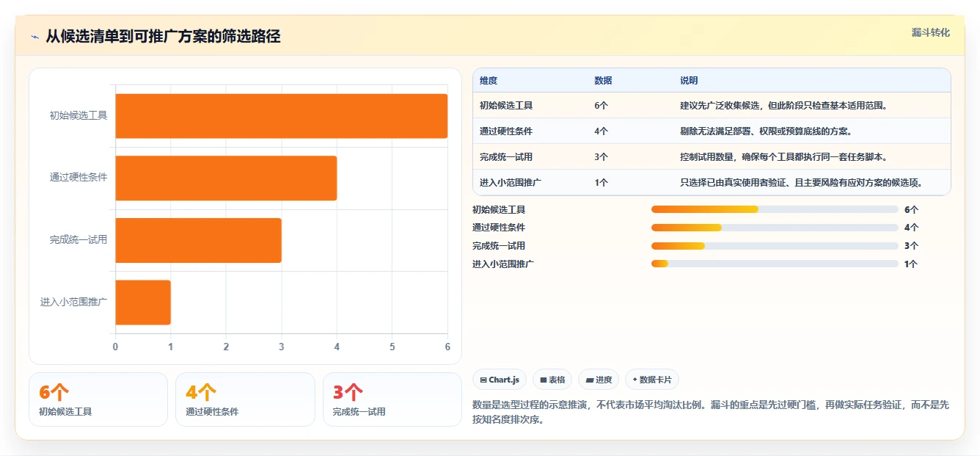
Task: Select the 通过硬性条件 table row cell
Action: (x=506, y=131)
